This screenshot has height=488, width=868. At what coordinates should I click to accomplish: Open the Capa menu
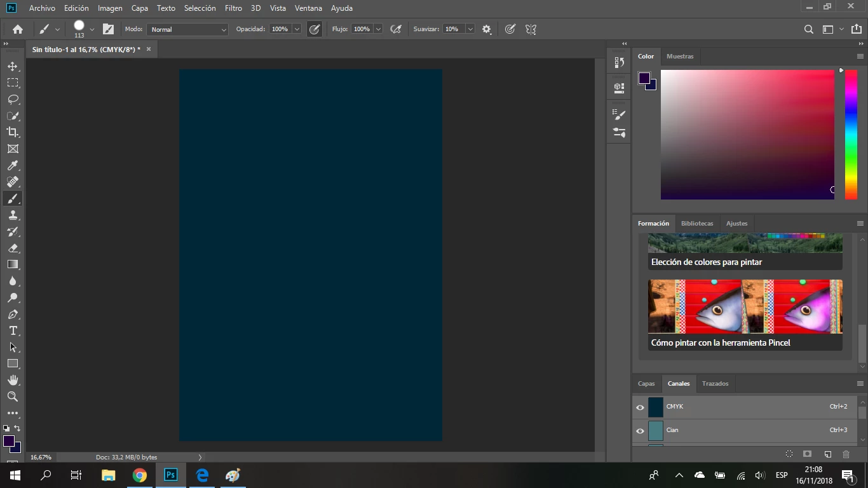coord(140,8)
